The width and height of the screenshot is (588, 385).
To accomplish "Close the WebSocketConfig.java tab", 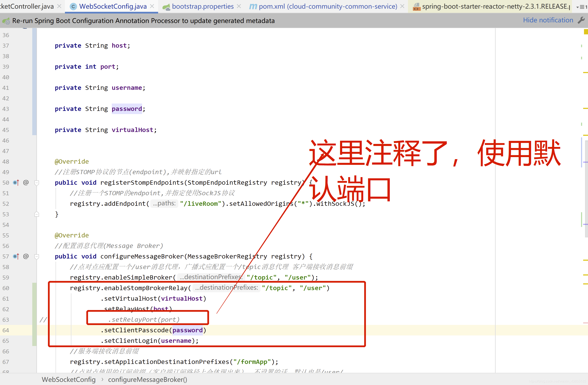I will 152,6.
